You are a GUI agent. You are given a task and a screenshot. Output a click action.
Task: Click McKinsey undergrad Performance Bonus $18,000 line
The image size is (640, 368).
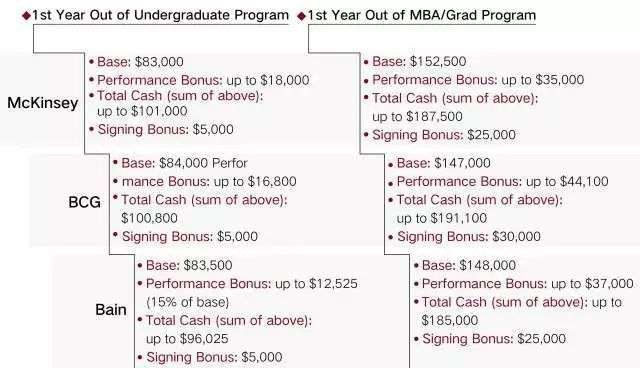click(203, 80)
